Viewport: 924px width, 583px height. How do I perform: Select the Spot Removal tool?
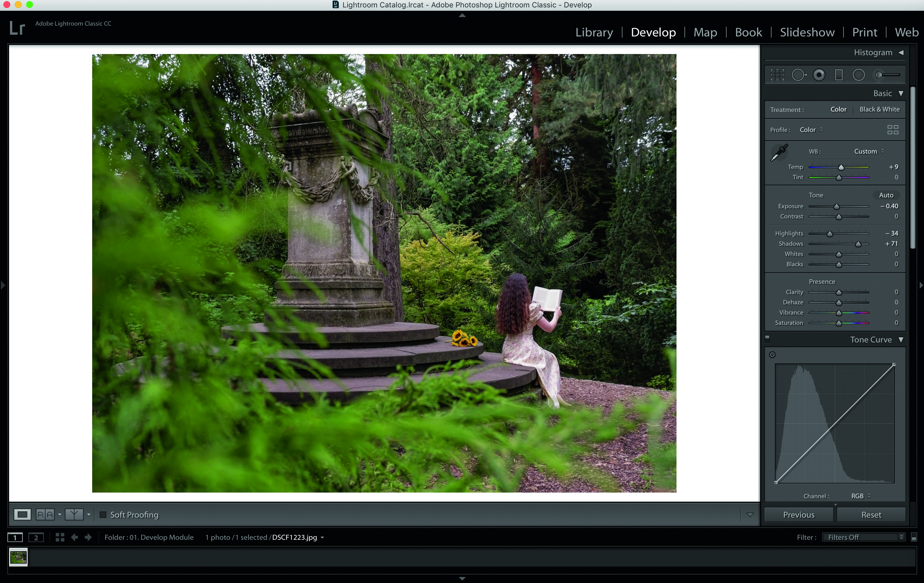[x=799, y=75]
